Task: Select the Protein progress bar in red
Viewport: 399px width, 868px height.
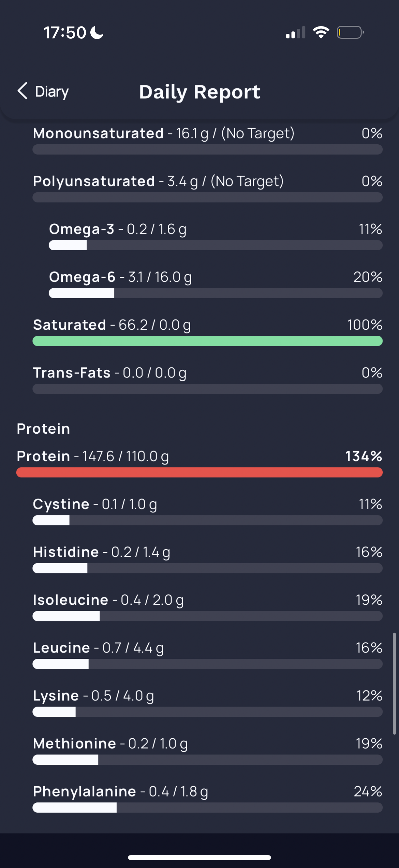Action: pyautogui.click(x=199, y=472)
